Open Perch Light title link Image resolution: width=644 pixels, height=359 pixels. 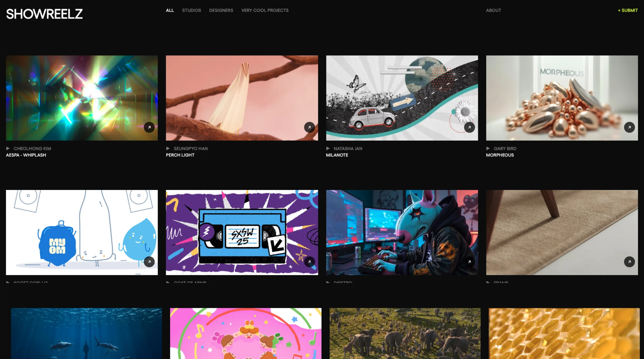[180, 155]
